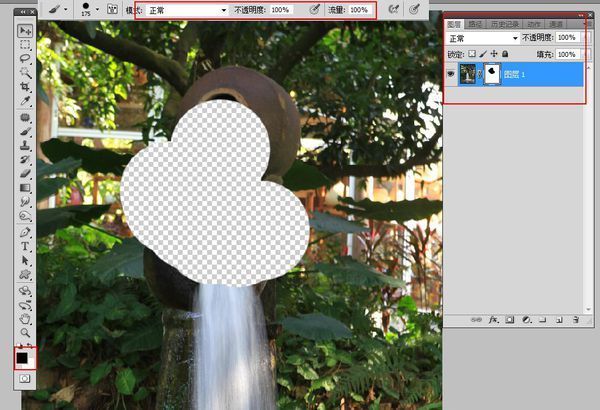600x410 pixels.
Task: Select the Lasso tool
Action: pos(25,59)
